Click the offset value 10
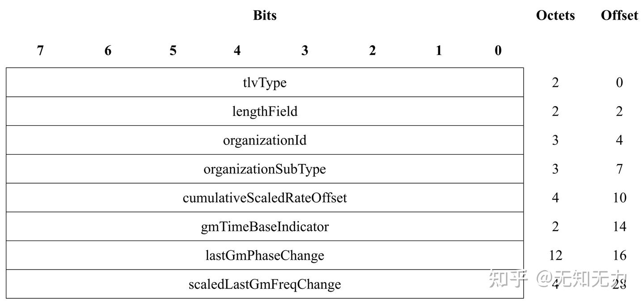The width and height of the screenshot is (644, 305). [619, 198]
